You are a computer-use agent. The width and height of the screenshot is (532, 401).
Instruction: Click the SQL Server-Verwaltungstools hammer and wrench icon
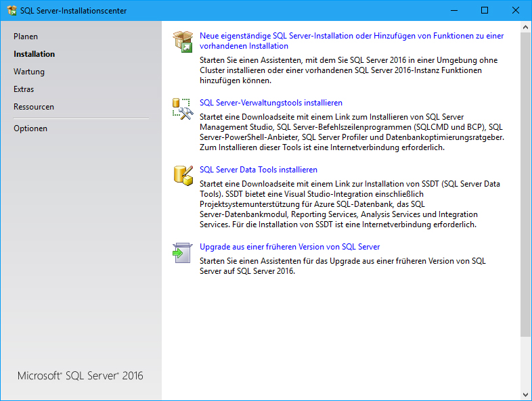pyautogui.click(x=183, y=109)
